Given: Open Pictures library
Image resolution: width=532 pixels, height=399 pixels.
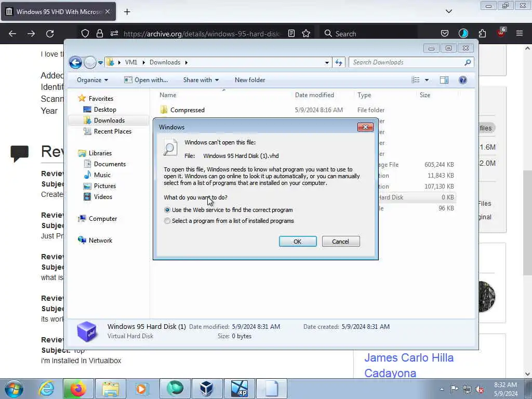Looking at the screenshot, I should pyautogui.click(x=104, y=186).
